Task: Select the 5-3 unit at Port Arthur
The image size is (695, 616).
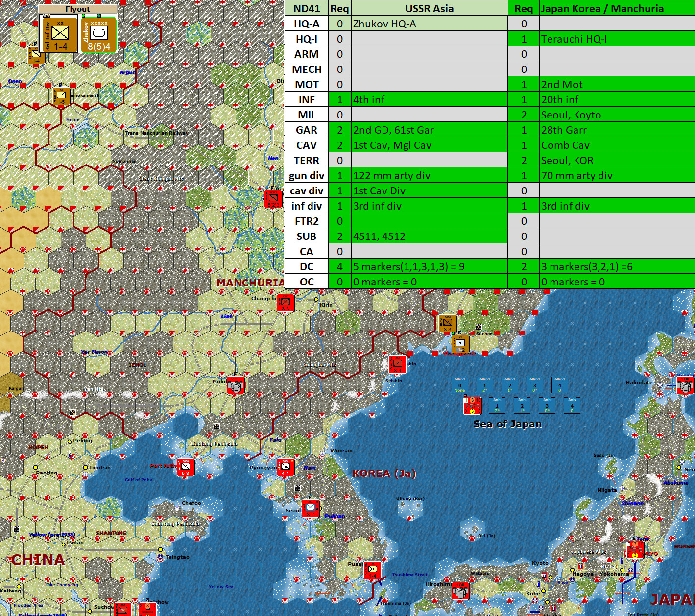Action: (186, 467)
